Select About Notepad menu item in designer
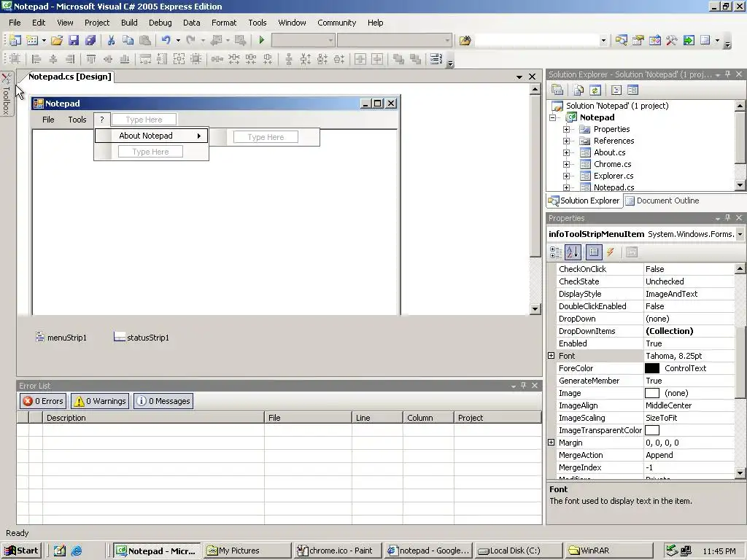The image size is (747, 560). point(152,136)
